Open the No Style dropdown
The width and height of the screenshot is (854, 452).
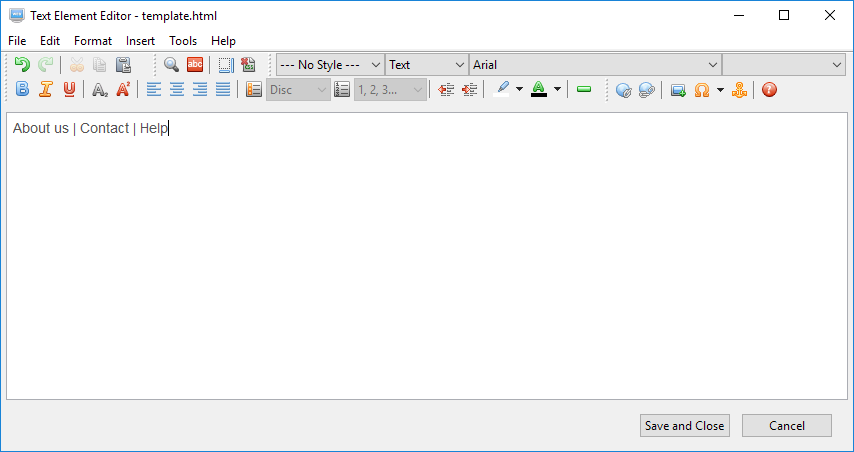click(330, 65)
